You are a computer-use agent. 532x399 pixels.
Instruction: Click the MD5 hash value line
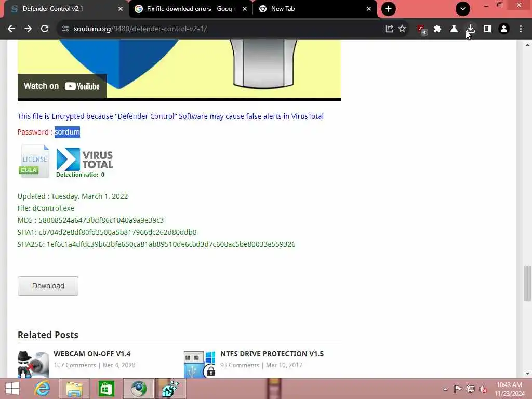[x=90, y=220]
